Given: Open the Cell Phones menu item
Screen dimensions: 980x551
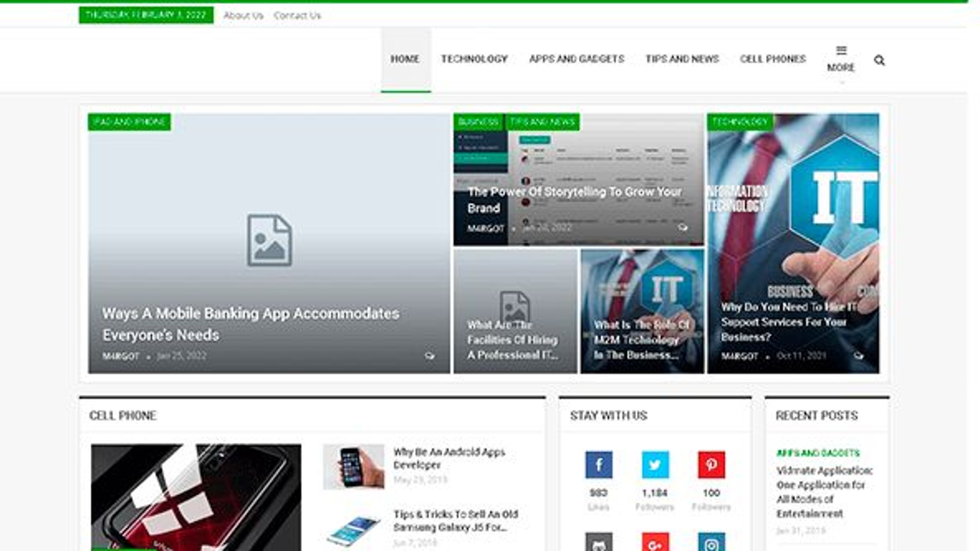Looking at the screenshot, I should [773, 59].
